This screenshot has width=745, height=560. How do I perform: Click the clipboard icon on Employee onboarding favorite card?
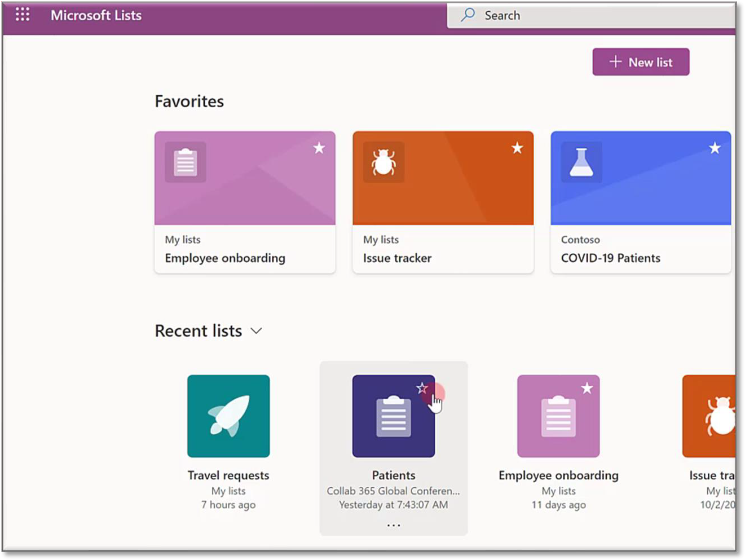click(x=186, y=162)
